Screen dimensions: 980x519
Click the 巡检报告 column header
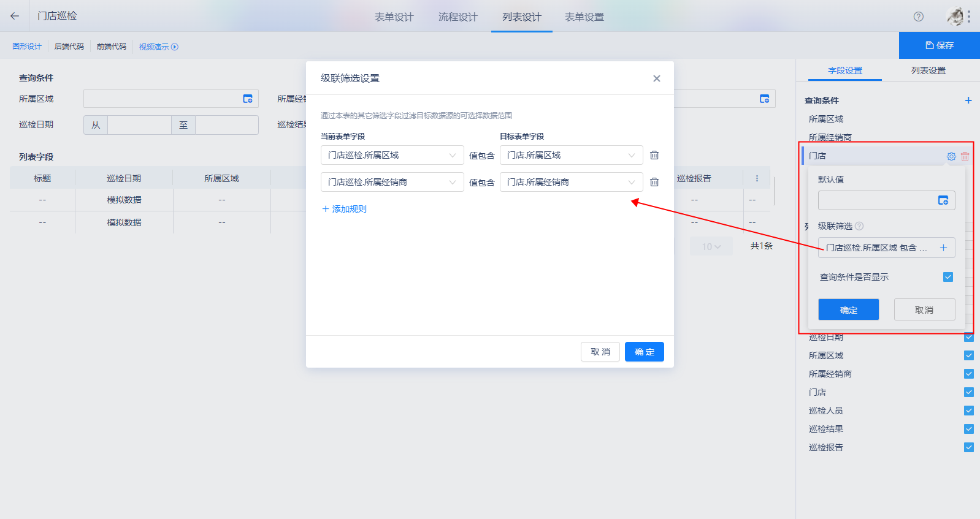point(694,178)
